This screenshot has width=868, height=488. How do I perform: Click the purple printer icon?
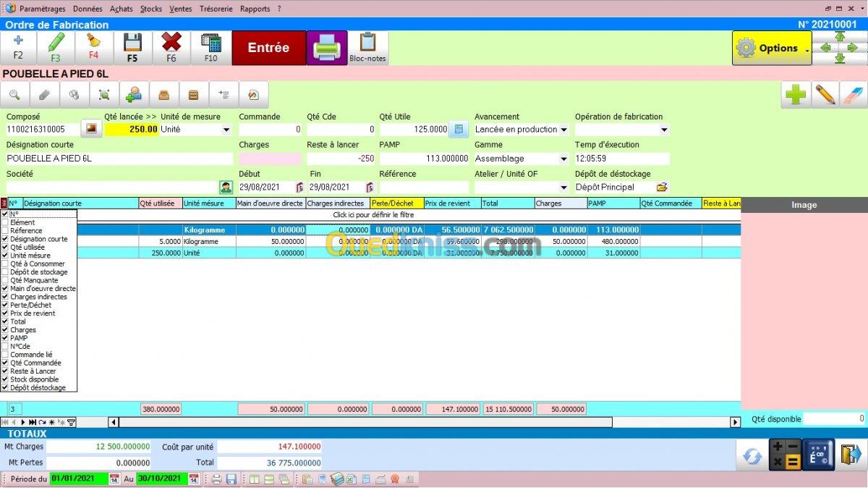pyautogui.click(x=326, y=48)
